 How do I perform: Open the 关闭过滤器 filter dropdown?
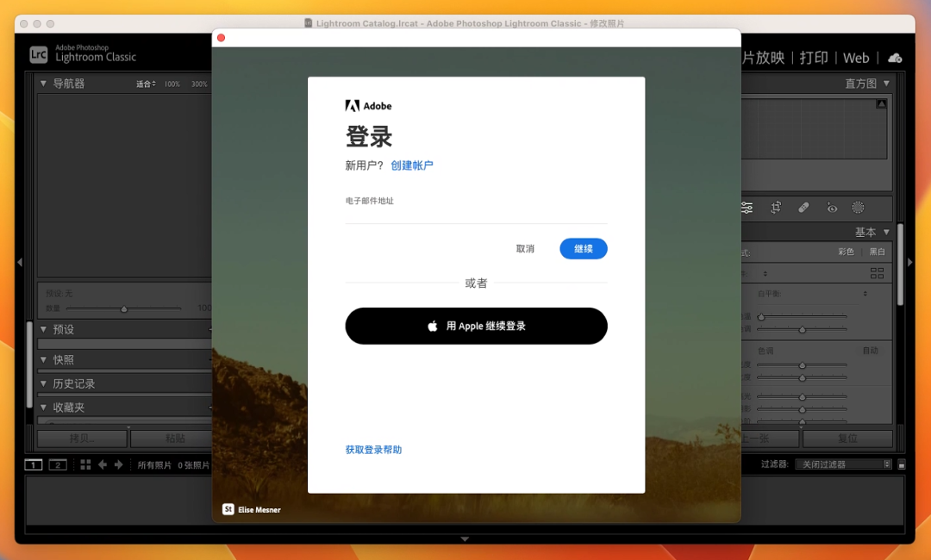tap(844, 464)
